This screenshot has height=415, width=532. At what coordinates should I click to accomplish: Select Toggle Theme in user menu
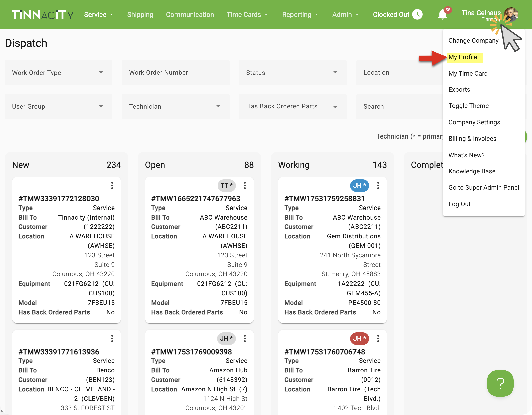tap(468, 106)
